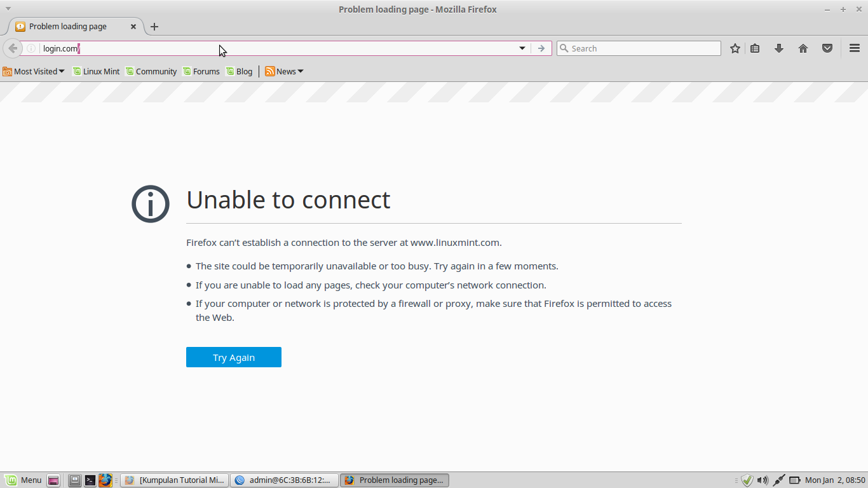Open the terminal from the taskbar
The image size is (868, 488).
90,480
